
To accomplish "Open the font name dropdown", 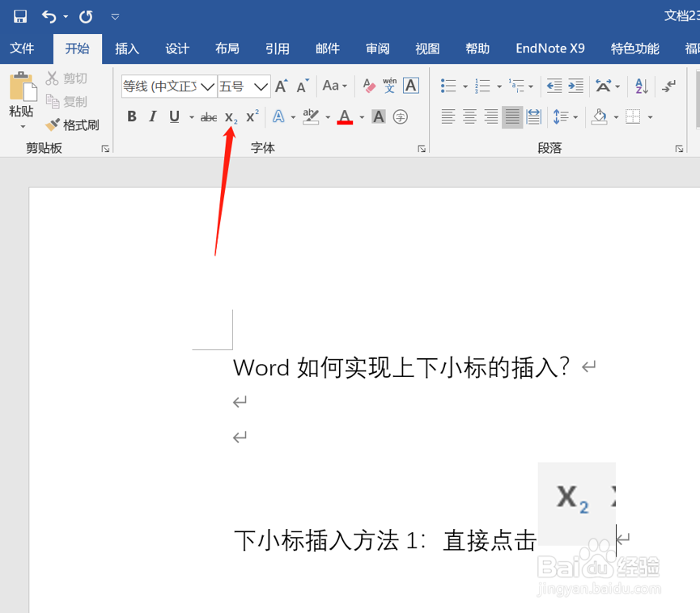I will point(208,85).
